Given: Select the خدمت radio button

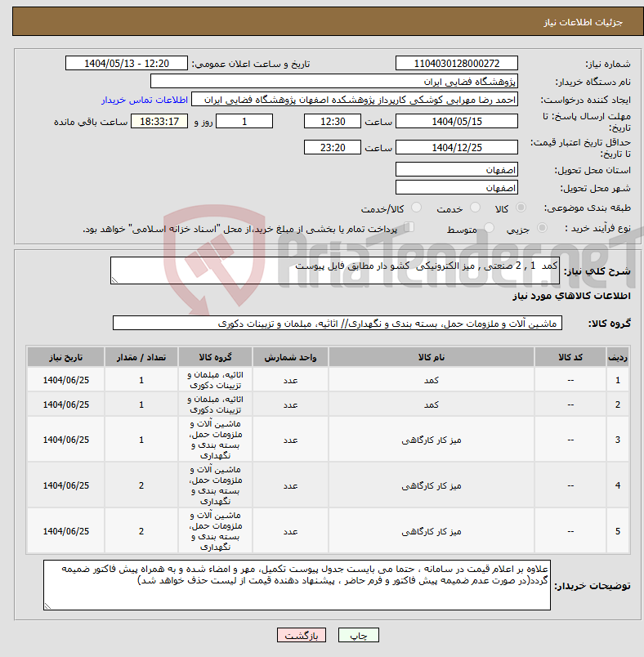Looking at the screenshot, I should 475,208.
